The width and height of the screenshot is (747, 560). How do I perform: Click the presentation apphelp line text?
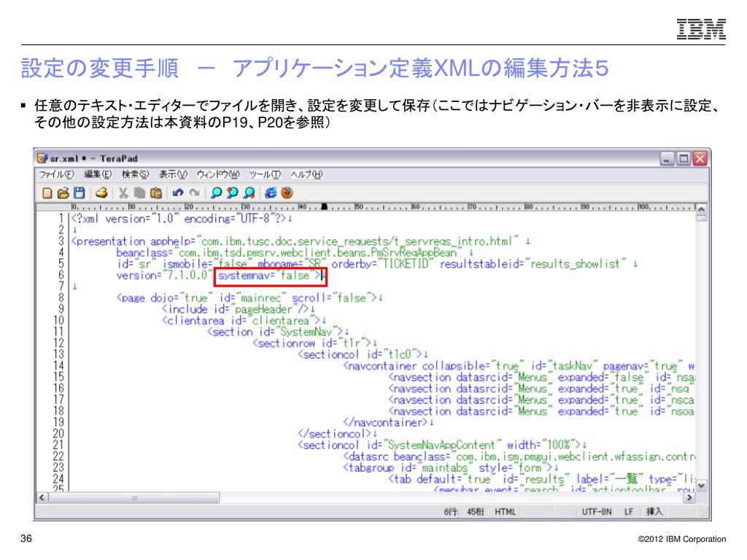pyautogui.click(x=295, y=241)
